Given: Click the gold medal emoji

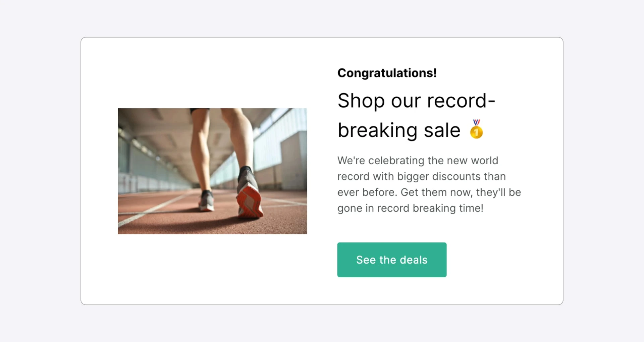Looking at the screenshot, I should [x=476, y=129].
